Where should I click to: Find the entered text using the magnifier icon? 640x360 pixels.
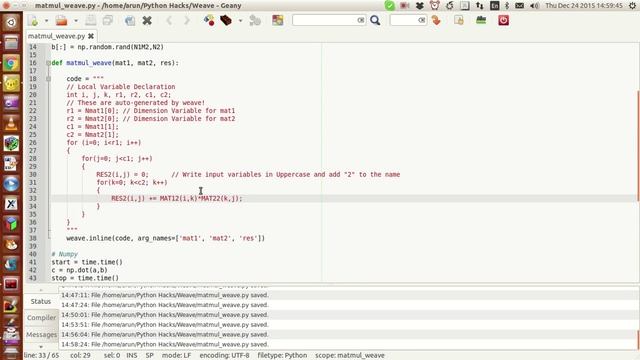click(375, 20)
